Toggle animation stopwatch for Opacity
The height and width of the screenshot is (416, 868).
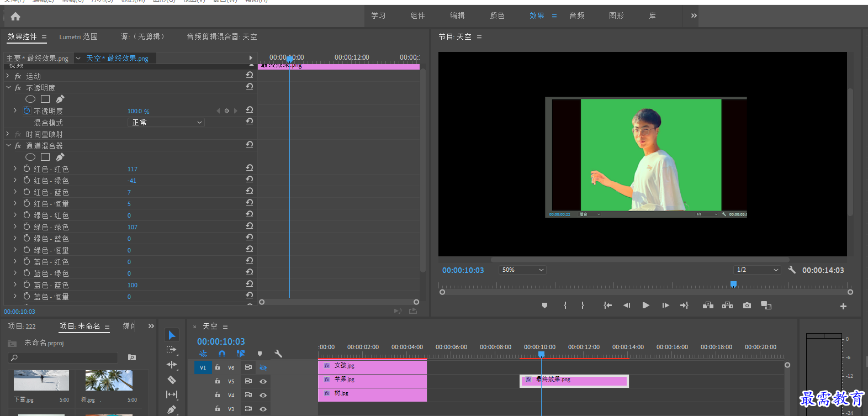(x=27, y=110)
